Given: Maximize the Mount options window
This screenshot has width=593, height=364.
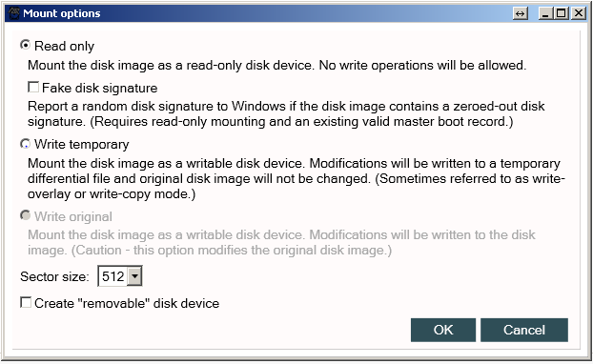Looking at the screenshot, I should (x=562, y=13).
